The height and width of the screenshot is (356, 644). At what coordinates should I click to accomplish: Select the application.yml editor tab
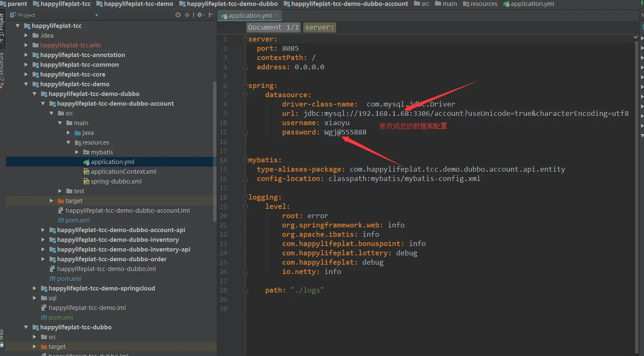250,16
